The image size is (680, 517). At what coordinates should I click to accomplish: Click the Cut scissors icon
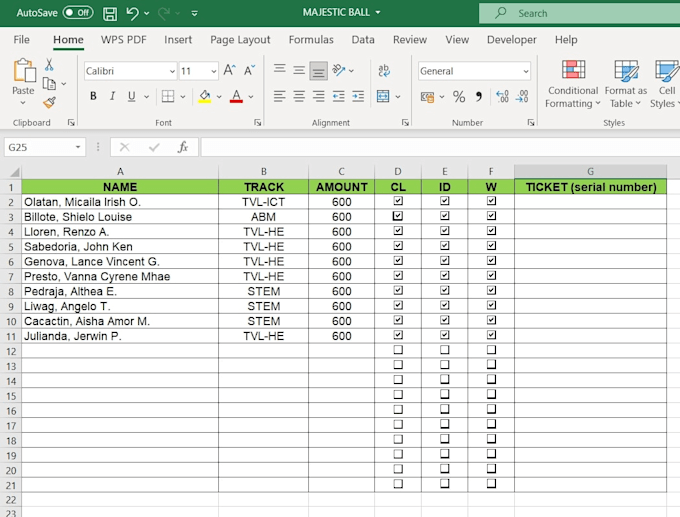pos(49,65)
